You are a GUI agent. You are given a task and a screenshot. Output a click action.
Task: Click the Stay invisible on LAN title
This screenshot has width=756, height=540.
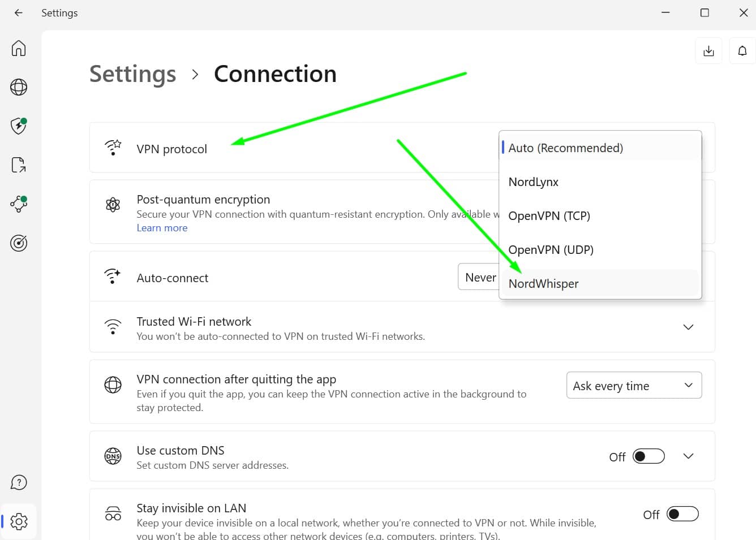pos(191,508)
